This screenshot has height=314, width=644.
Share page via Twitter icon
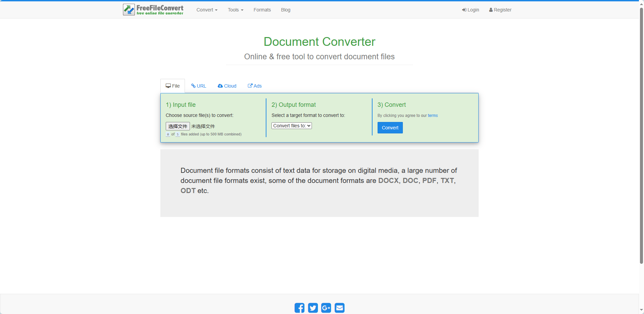pos(313,308)
